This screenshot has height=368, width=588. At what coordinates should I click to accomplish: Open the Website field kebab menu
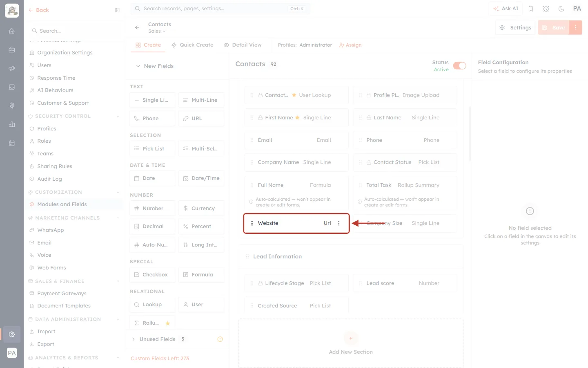(x=339, y=223)
